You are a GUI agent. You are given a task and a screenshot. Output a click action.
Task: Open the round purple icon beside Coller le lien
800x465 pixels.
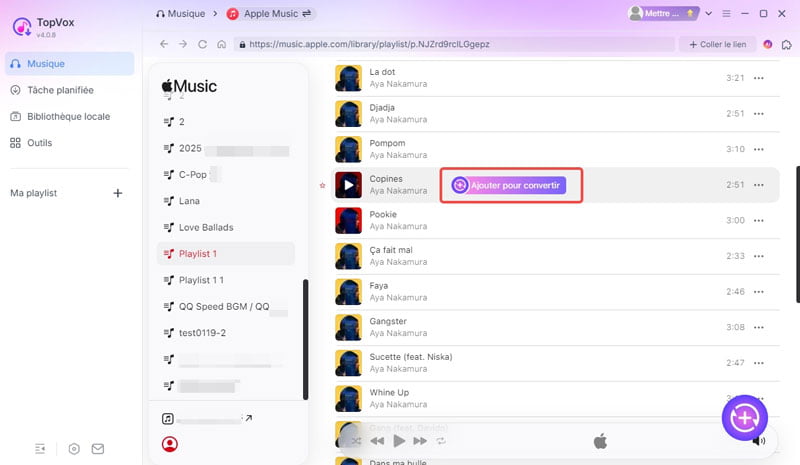coord(767,44)
